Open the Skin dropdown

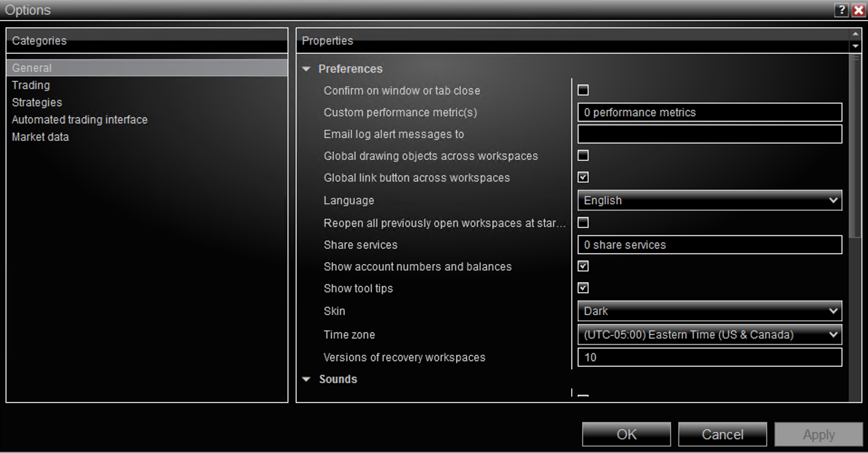[x=710, y=311]
